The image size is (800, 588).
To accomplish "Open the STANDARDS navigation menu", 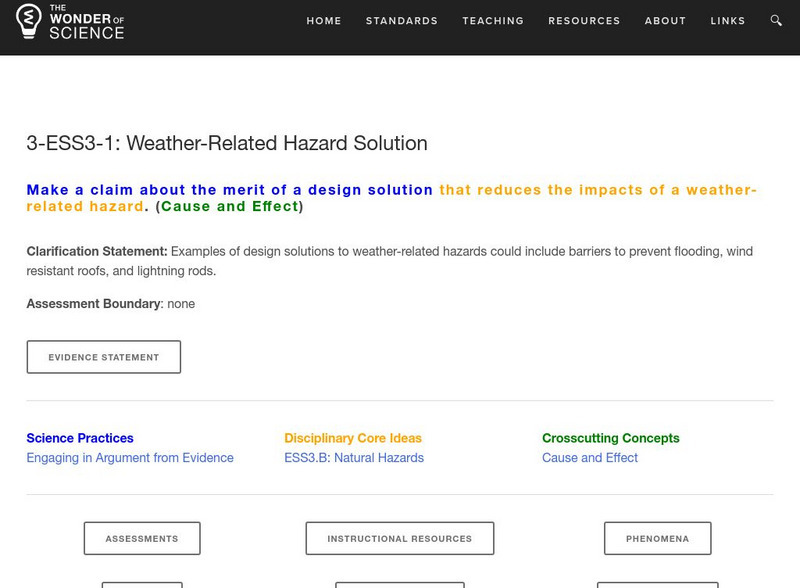I will pyautogui.click(x=401, y=20).
